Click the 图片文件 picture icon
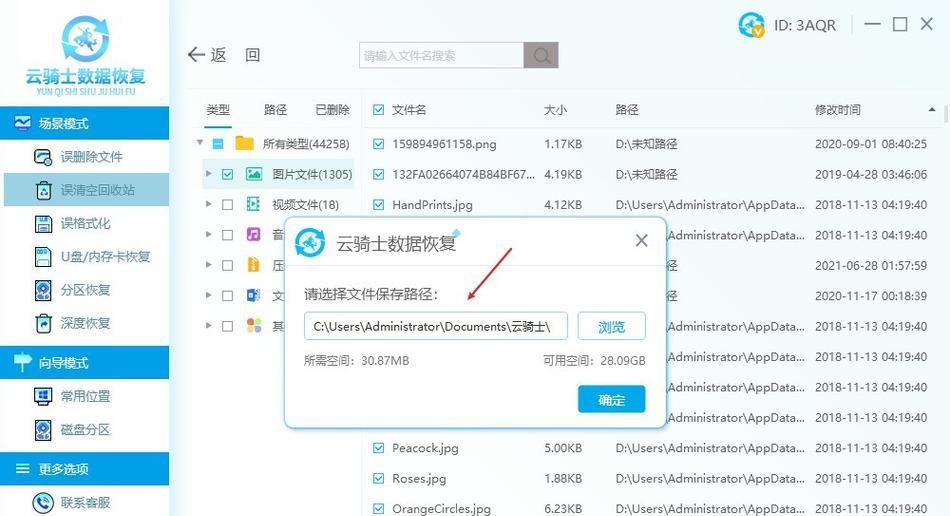950x516 pixels. point(254,174)
